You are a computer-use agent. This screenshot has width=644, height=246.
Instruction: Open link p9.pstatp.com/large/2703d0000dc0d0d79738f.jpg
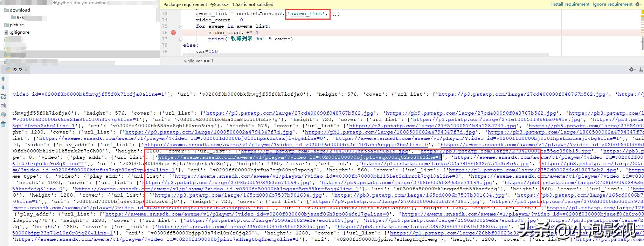coord(396,201)
